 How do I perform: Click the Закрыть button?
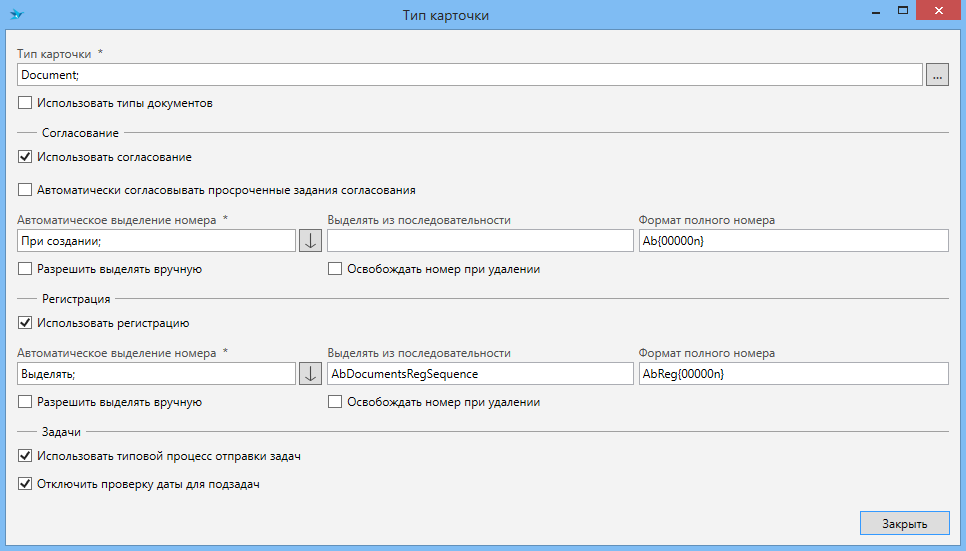(x=903, y=523)
